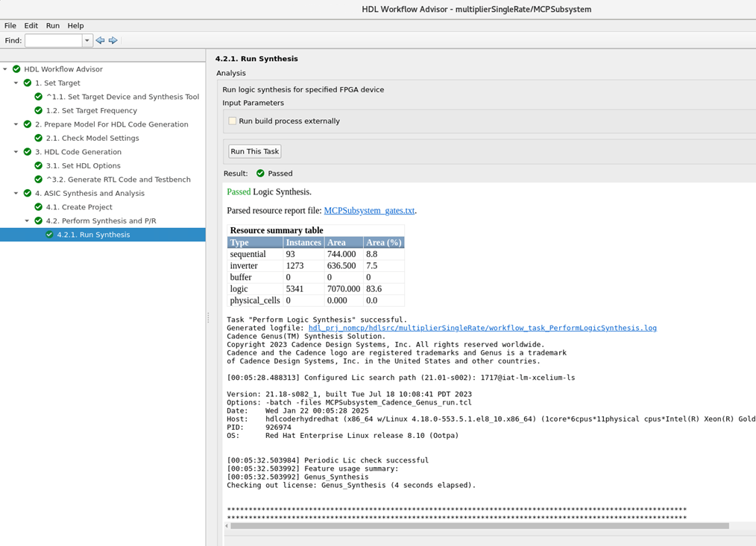The width and height of the screenshot is (756, 546).
Task: Click the check icon beside 2.1 Check Model Settings
Action: 38,138
